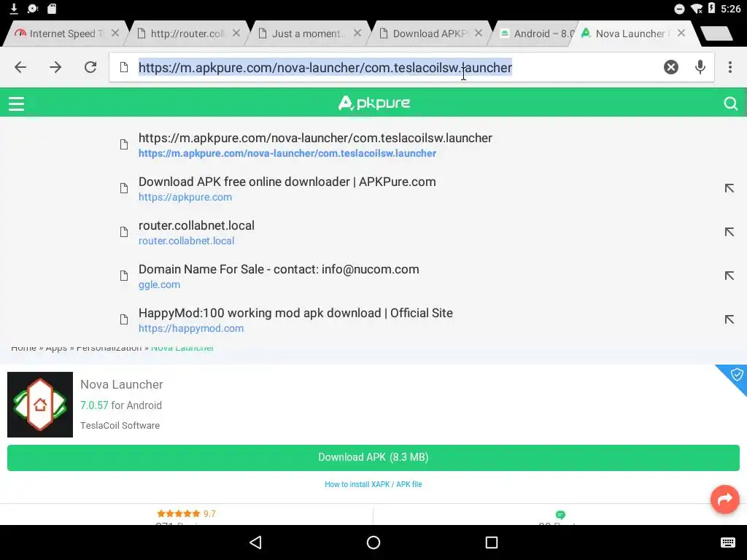747x560 pixels.
Task: Choose the Download APK free online downloader suggestion
Action: (x=373, y=189)
